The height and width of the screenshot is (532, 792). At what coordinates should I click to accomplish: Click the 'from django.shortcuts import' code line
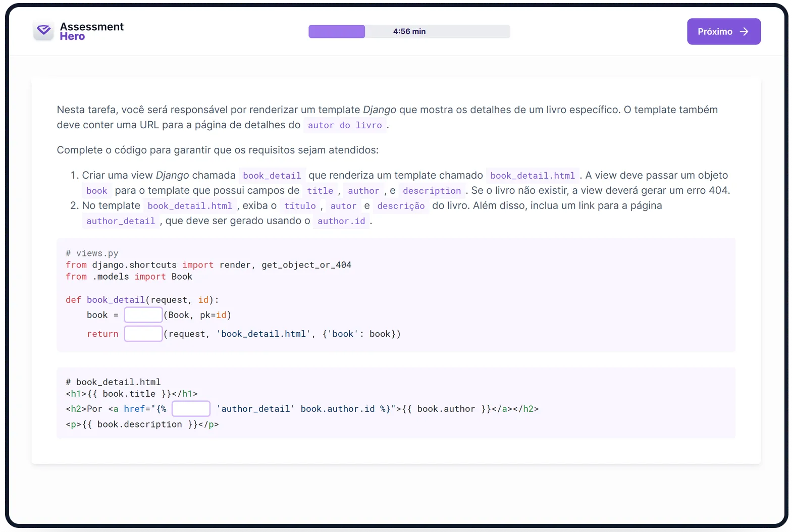(x=208, y=265)
